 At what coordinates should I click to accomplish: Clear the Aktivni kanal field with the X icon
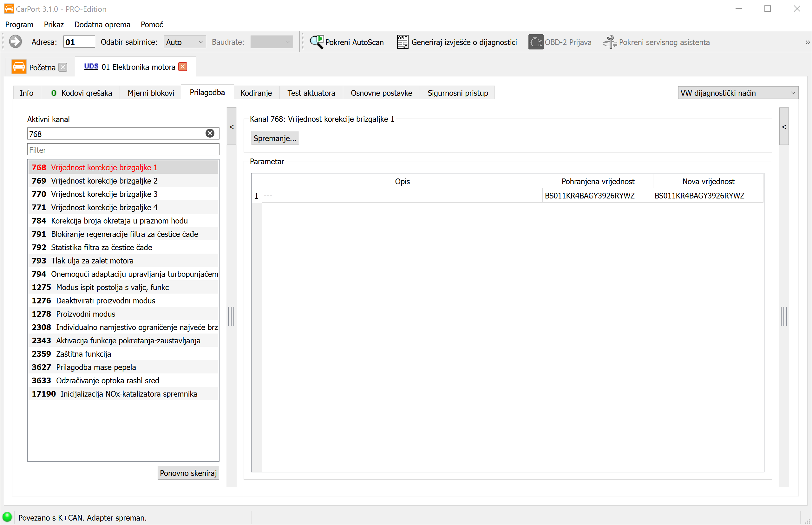210,133
